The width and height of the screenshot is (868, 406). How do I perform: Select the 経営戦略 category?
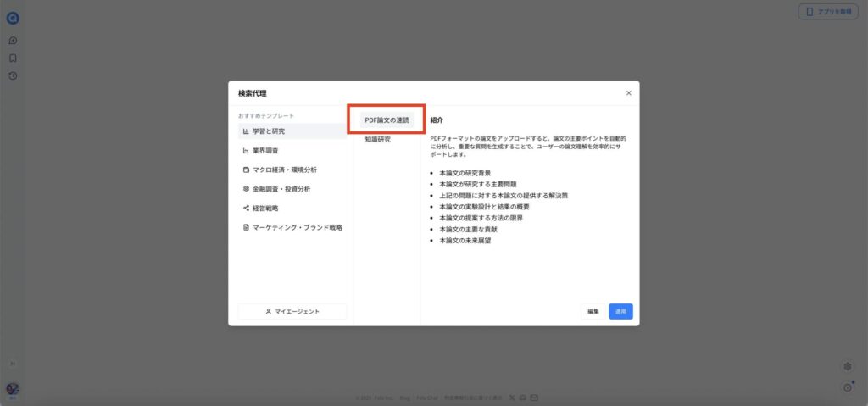coord(292,209)
